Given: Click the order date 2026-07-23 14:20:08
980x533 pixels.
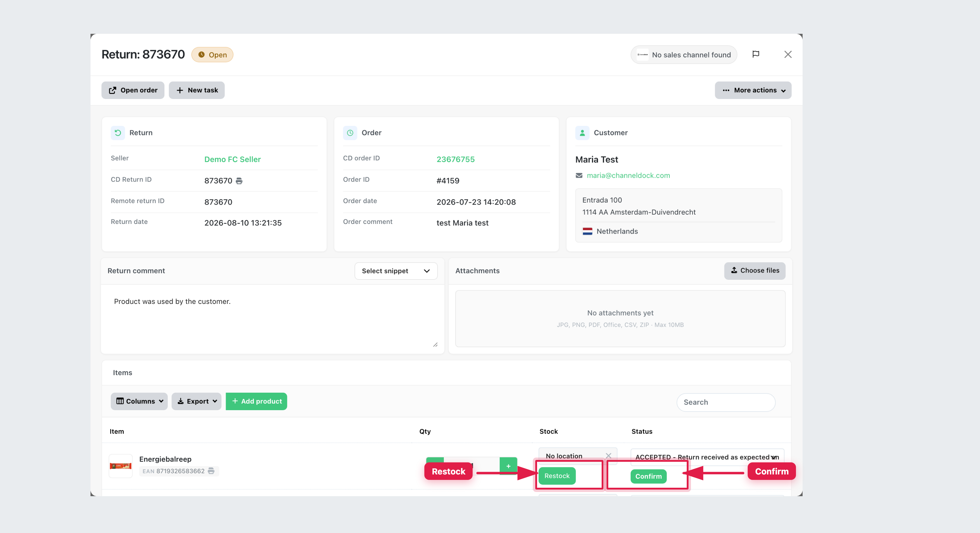Looking at the screenshot, I should pos(476,202).
